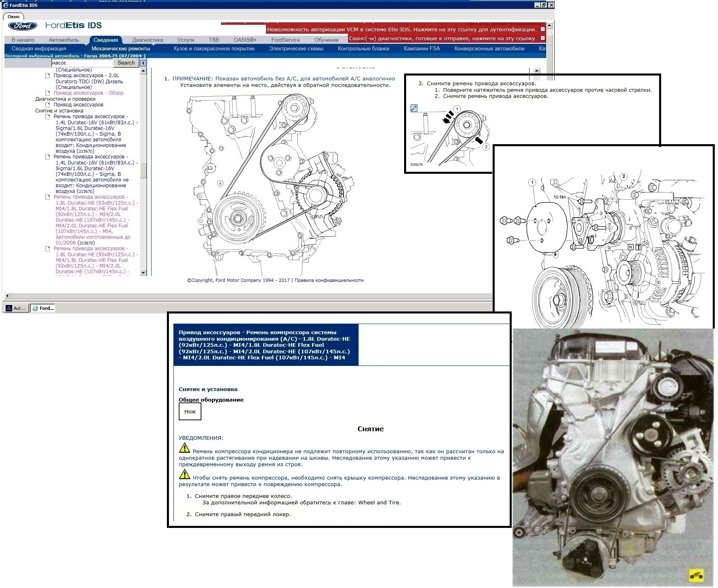
Task: Focus the search field containing 'насос'
Action: (82, 63)
